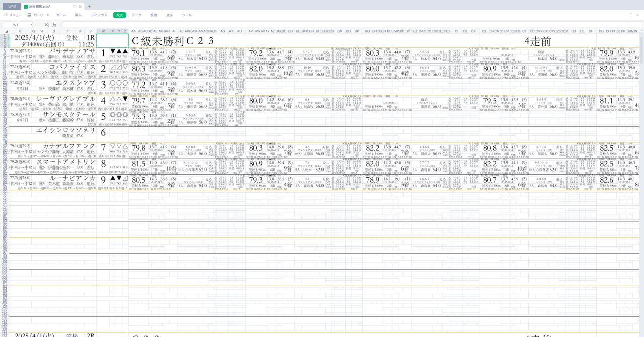The image size is (644, 337).
Task: Expand the Name Box dropdown showing W1
Action: pyautogui.click(x=31, y=24)
